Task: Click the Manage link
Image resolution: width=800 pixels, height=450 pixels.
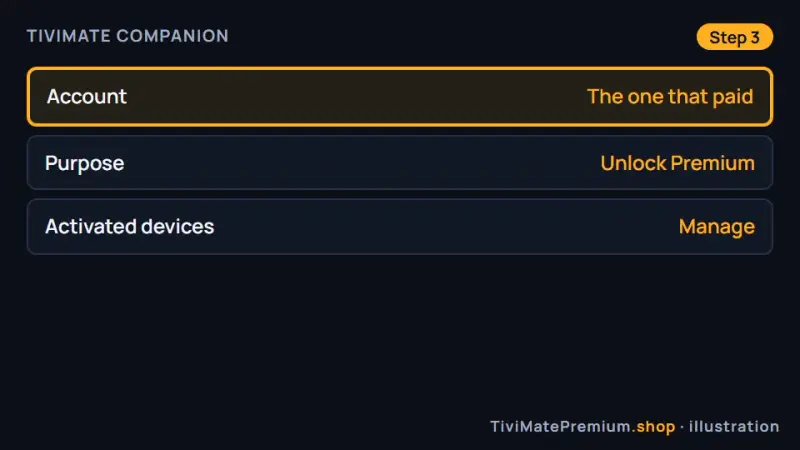Action: coord(717,227)
